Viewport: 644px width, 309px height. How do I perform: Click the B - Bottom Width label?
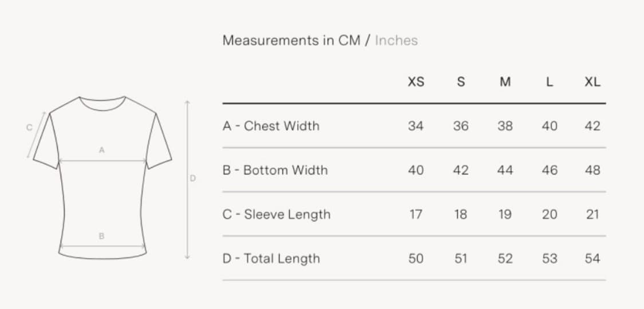(275, 170)
